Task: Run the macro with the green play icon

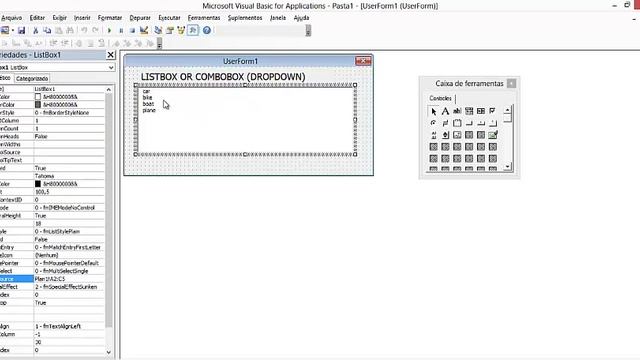Action: (109, 30)
